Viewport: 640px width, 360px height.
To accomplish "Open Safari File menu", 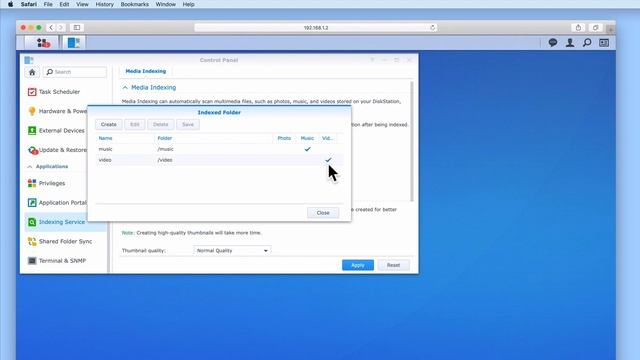I will 48,4.
